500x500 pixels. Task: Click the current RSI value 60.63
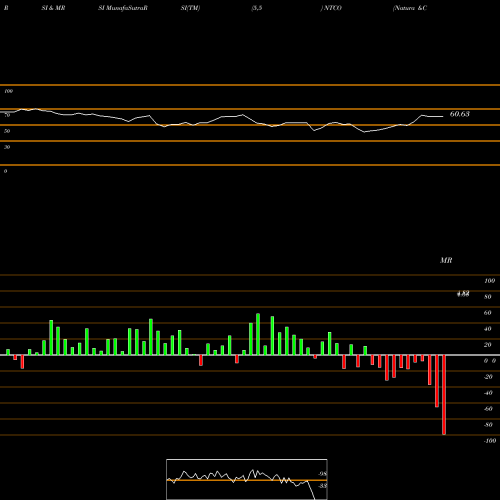point(460,114)
